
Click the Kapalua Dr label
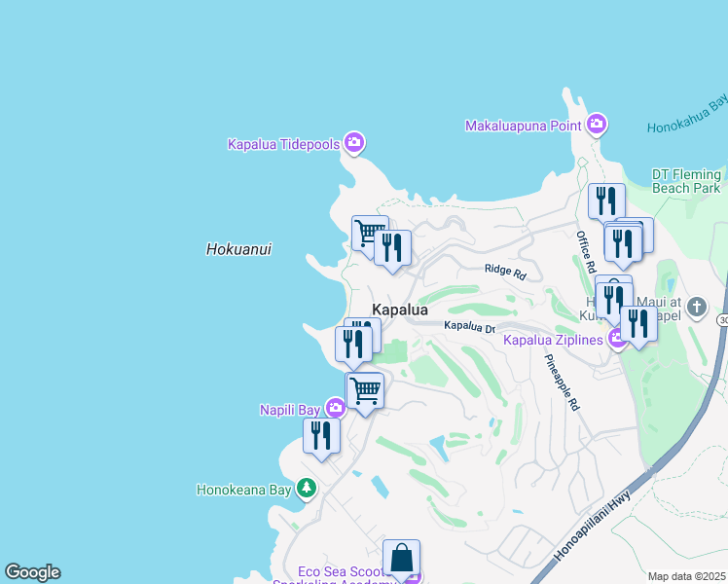[x=469, y=327]
